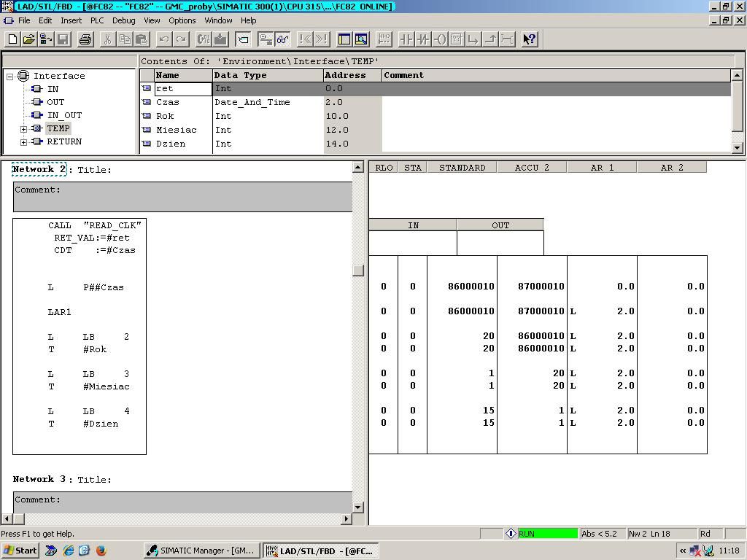Click the green RUN status indicator
Viewport: 747px width, 560px height.
547,534
